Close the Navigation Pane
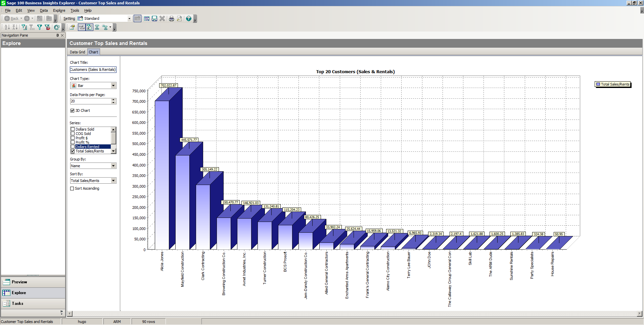Image resolution: width=644 pixels, height=325 pixels. coord(62,35)
